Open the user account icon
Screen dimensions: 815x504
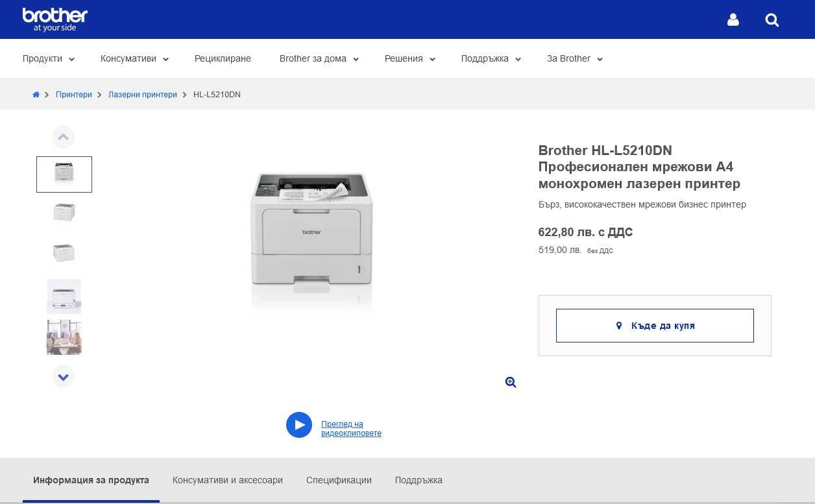[733, 20]
